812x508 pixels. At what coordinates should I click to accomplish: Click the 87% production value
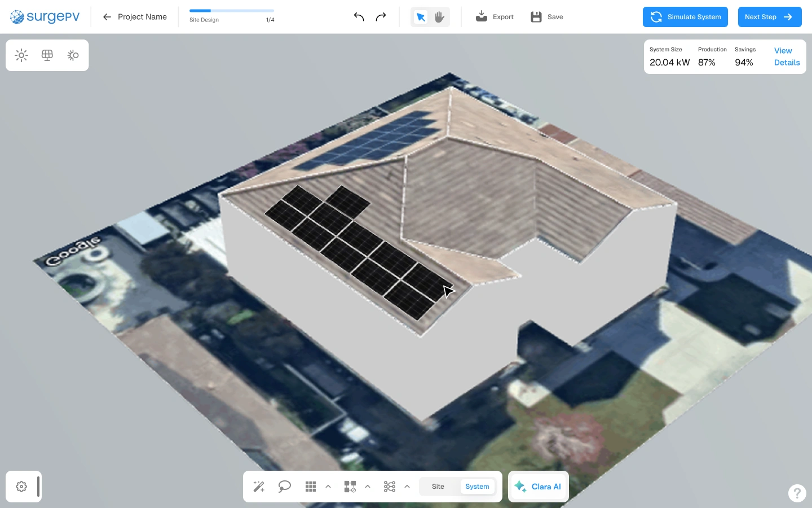707,63
